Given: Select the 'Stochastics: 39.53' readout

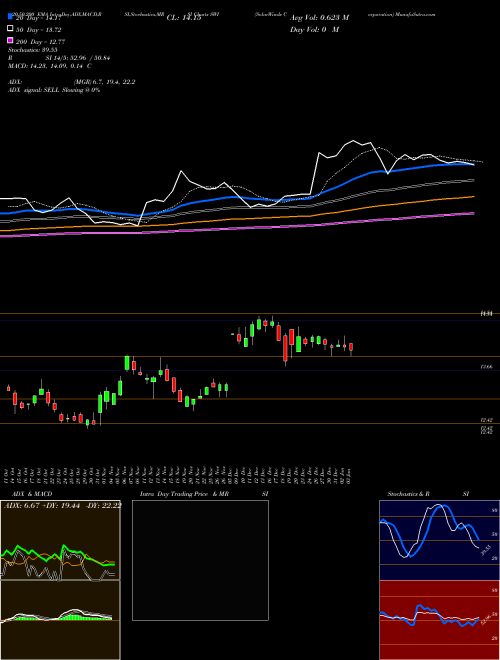Looking at the screenshot, I should (x=32, y=50).
